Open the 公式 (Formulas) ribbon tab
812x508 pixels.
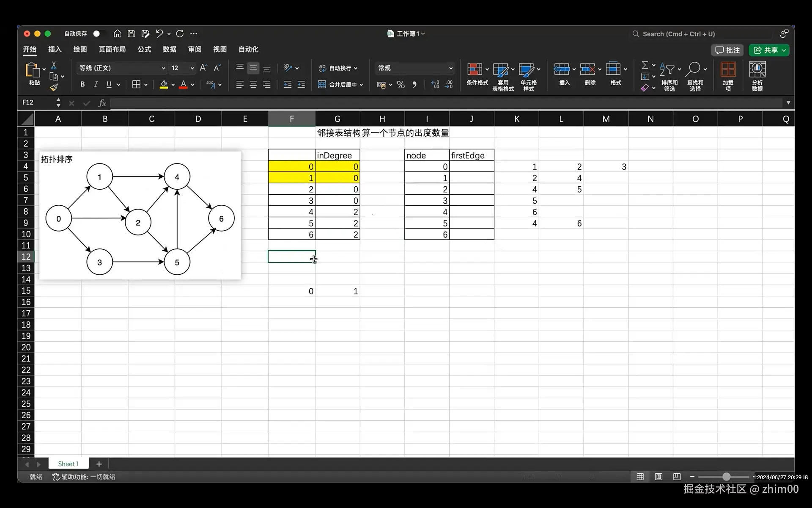pyautogui.click(x=144, y=50)
